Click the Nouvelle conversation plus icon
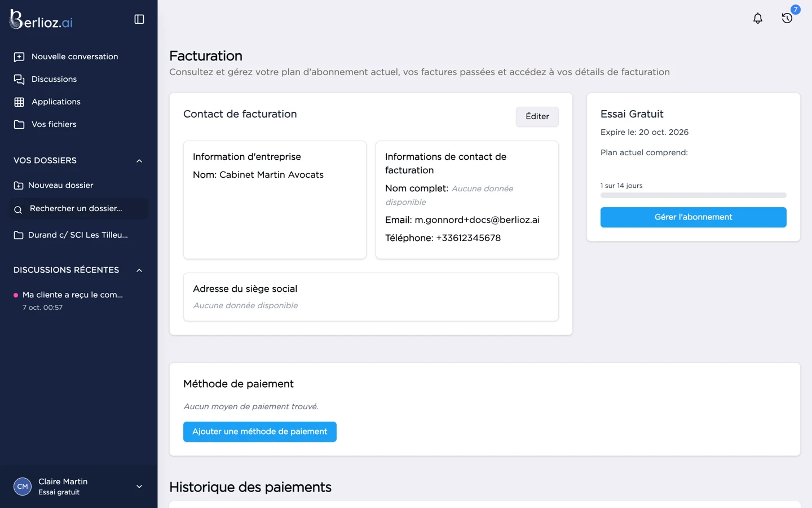Viewport: 812px width, 508px height. pos(19,56)
